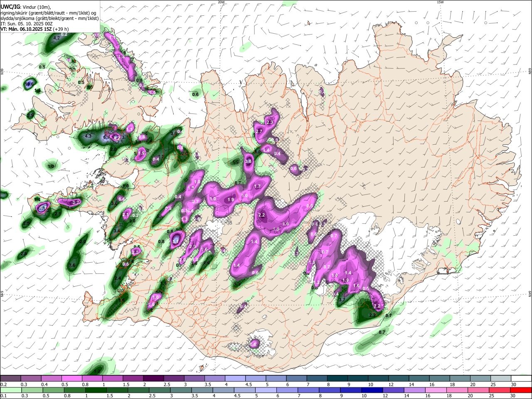Pick green 2 swatch in rain legend row

coord(138,390)
